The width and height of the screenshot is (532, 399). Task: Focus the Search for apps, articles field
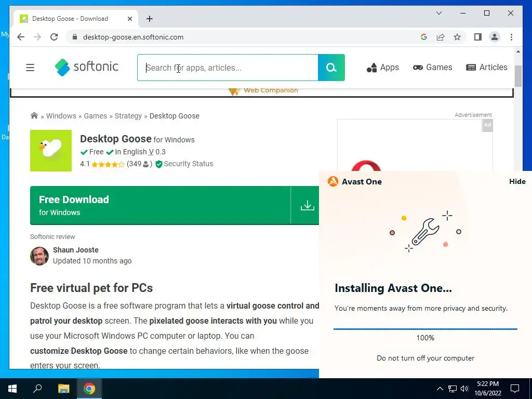[x=228, y=68]
